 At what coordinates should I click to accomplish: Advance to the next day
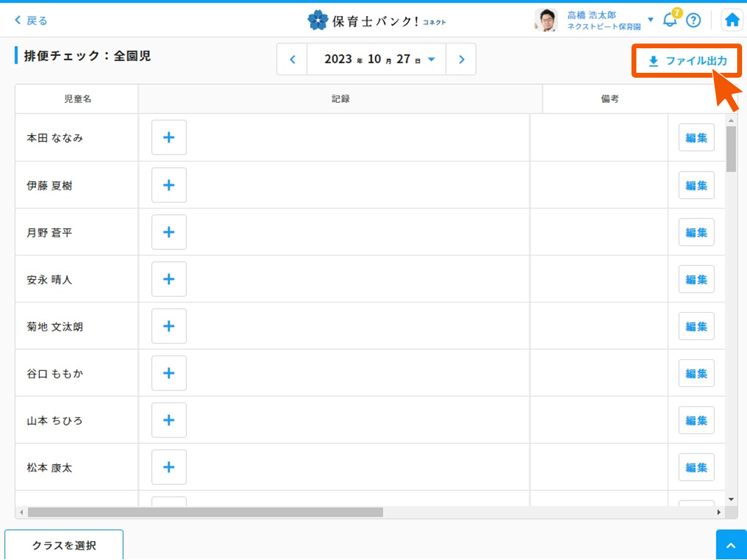point(461,59)
